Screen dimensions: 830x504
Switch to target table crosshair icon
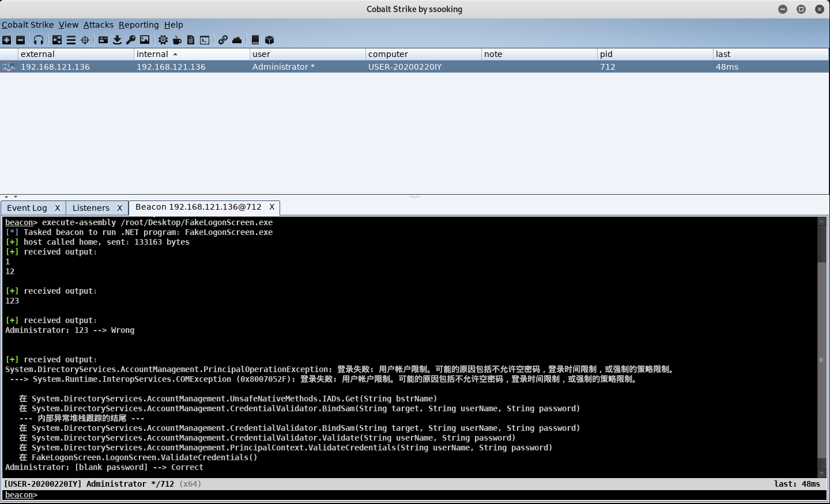[85, 40]
